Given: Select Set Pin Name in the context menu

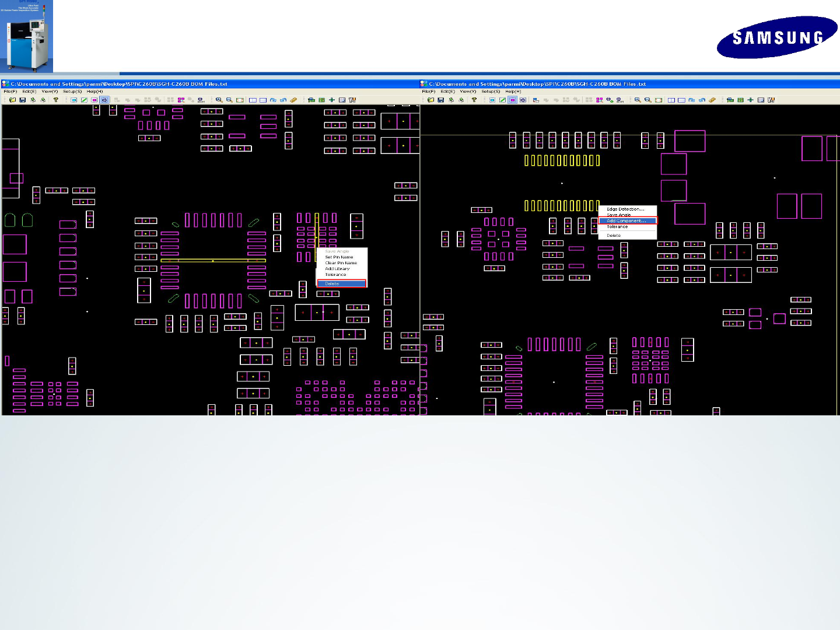Looking at the screenshot, I should (x=339, y=257).
